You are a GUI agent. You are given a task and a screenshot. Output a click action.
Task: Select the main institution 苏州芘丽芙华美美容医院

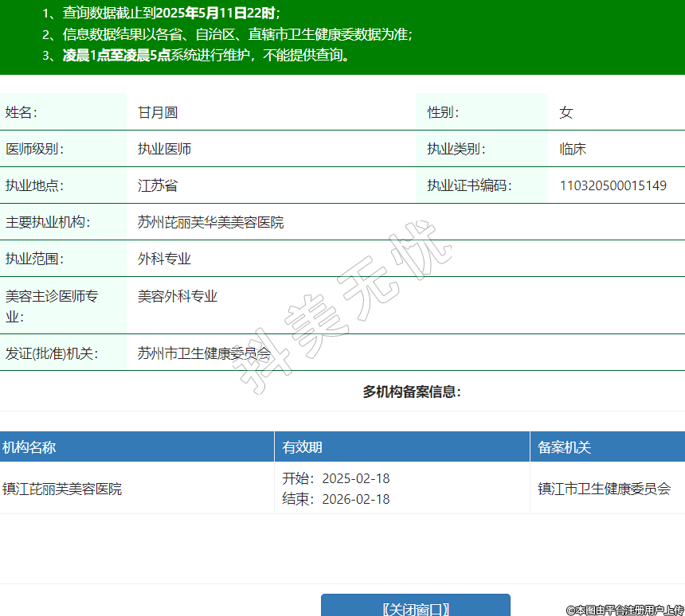point(210,222)
